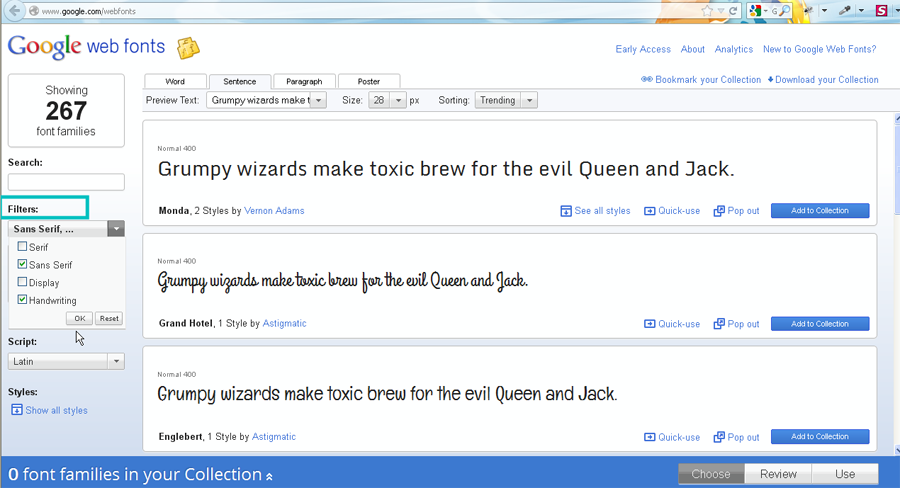
Task: Check the Display filter checkbox
Action: [x=22, y=282]
